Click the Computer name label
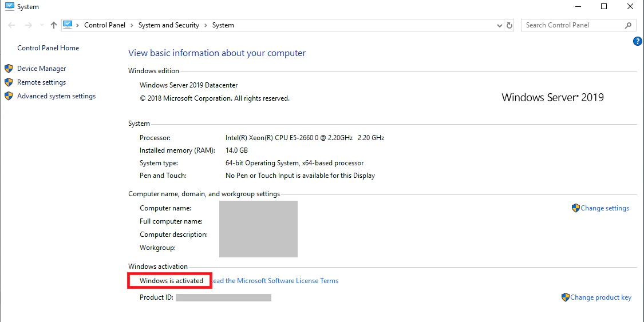This screenshot has width=644, height=322. (165, 208)
